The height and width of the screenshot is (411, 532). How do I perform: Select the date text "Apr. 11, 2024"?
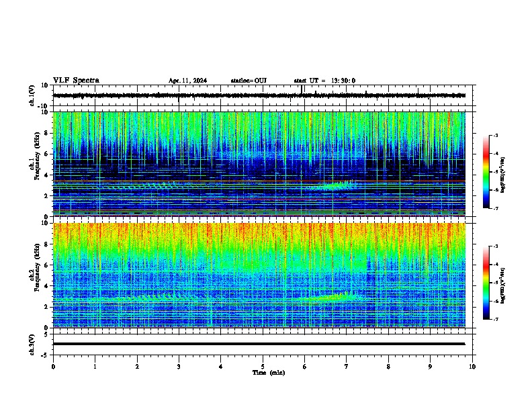(x=187, y=81)
